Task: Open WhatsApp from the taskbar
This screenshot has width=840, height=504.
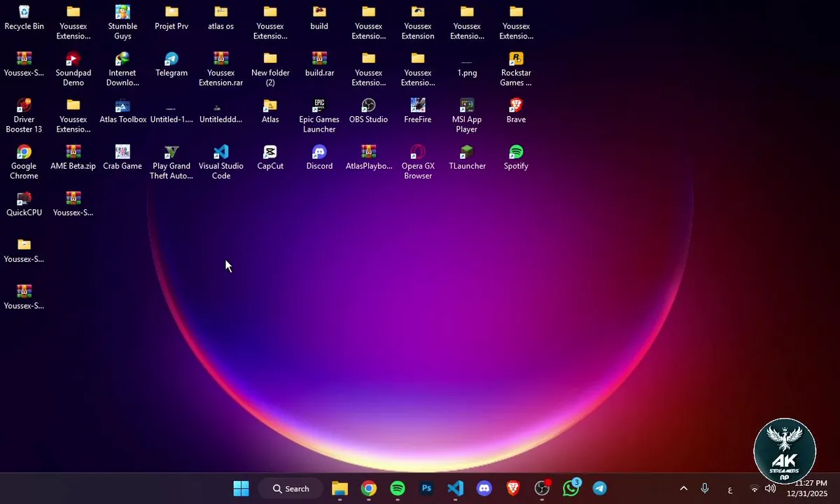Action: [x=571, y=488]
